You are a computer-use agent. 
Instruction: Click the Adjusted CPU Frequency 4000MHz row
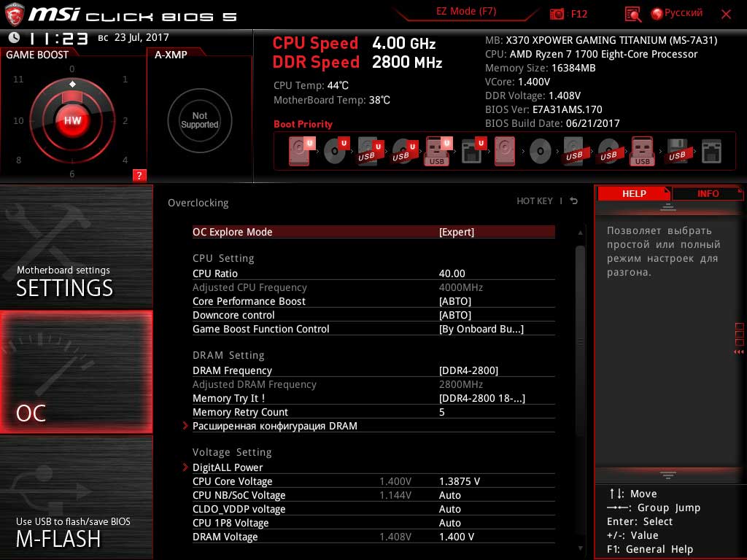373,287
